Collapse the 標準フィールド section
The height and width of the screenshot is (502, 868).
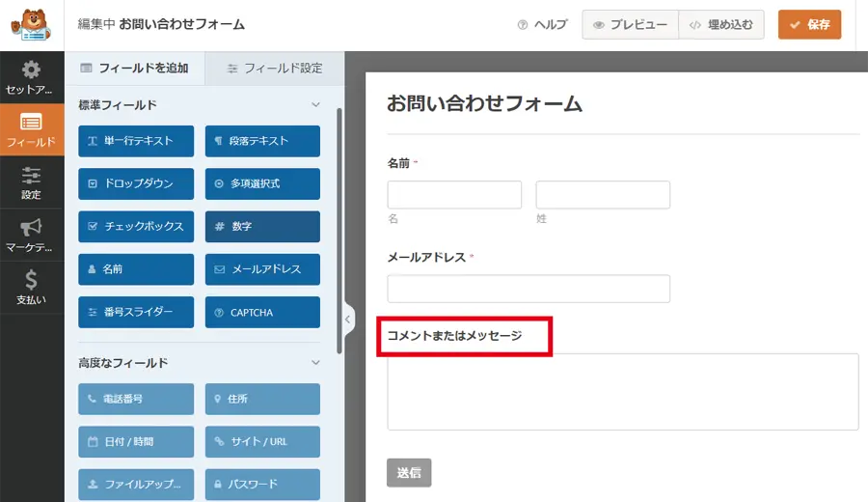click(315, 104)
